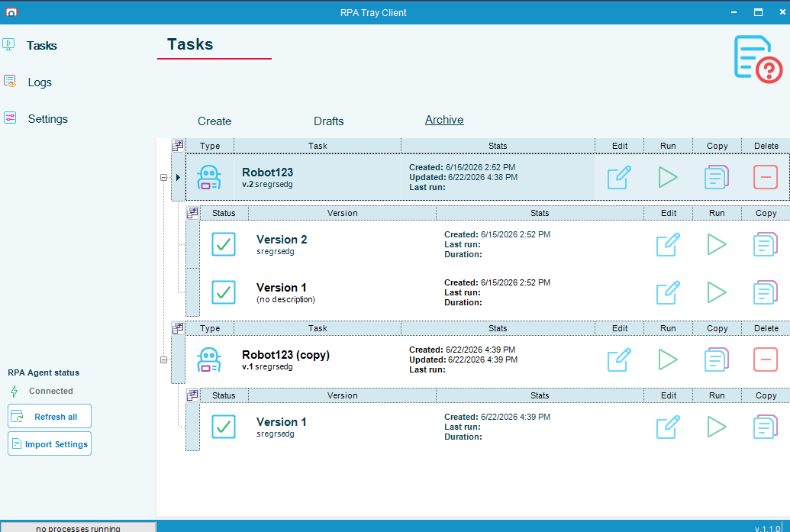Open grid options for Robot123 versions table
790x532 pixels.
(x=192, y=213)
